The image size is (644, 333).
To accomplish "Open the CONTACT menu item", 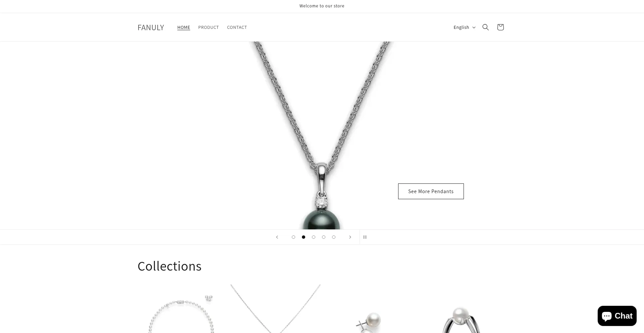I will pyautogui.click(x=237, y=27).
